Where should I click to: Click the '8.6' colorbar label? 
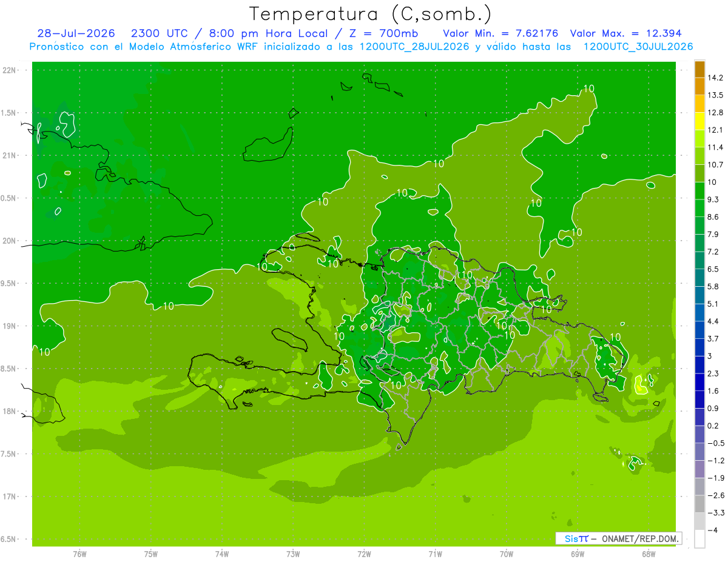tap(713, 217)
